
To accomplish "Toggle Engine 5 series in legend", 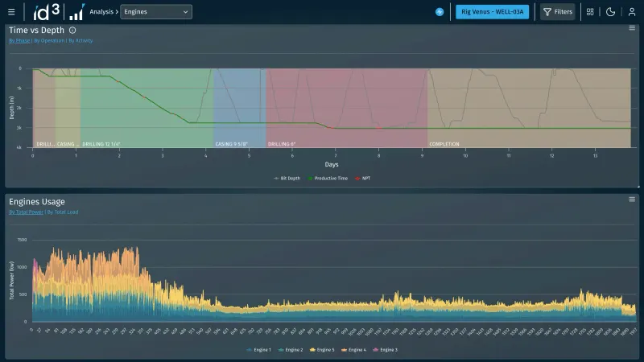I will 322,350.
